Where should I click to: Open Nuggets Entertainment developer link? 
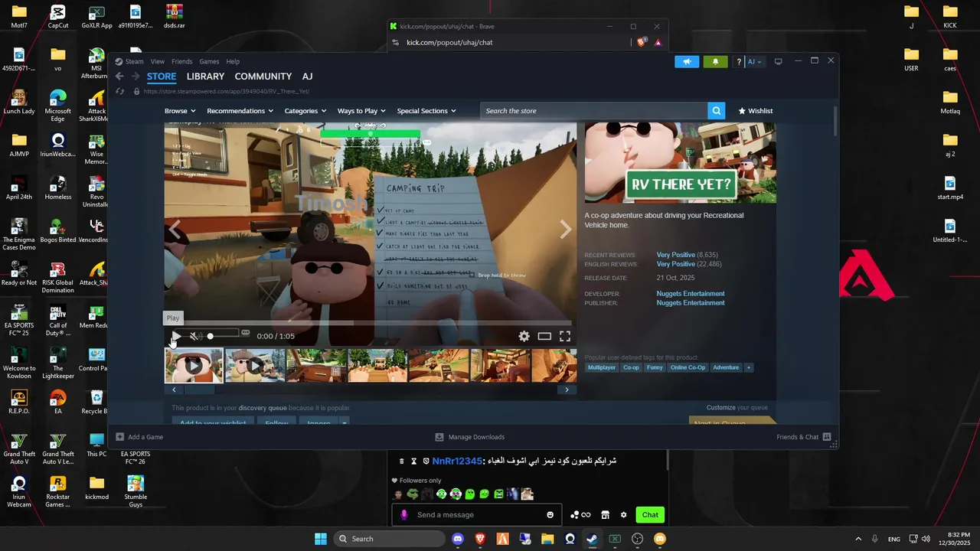[x=691, y=294]
